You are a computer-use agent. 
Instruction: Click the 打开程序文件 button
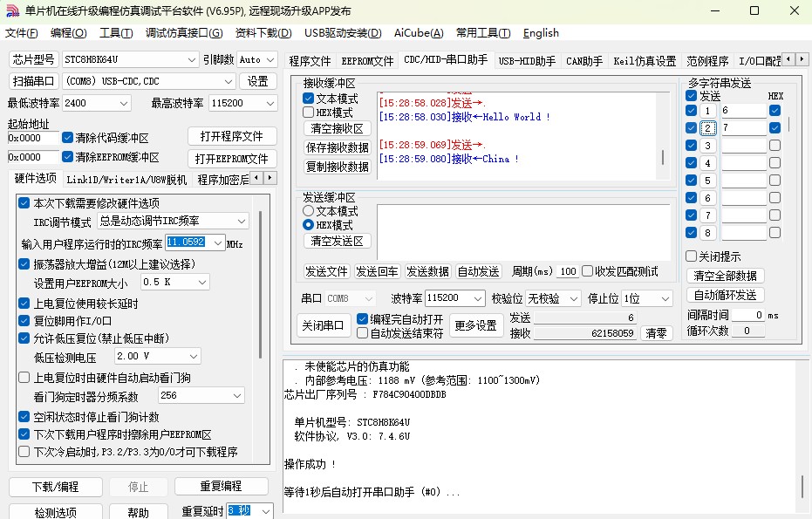click(x=232, y=136)
